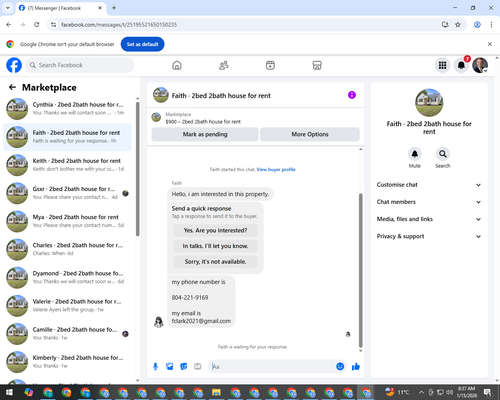500x400 pixels.
Task: Open Windows notification center icon
Action: (x=488, y=393)
